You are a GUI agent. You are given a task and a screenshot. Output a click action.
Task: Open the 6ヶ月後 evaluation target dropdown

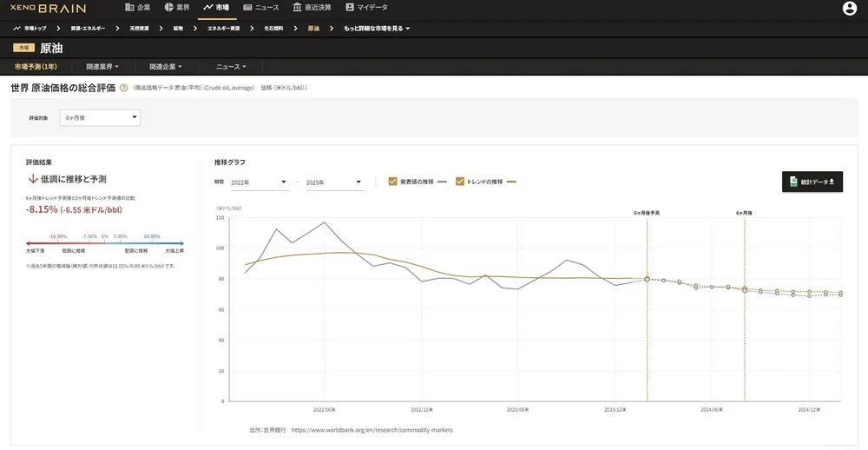tap(100, 117)
